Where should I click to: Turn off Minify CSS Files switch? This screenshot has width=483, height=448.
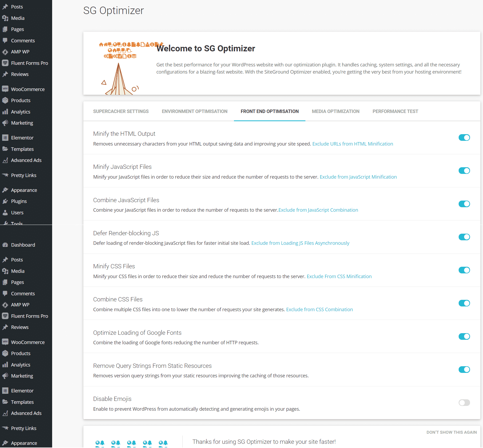click(x=464, y=270)
